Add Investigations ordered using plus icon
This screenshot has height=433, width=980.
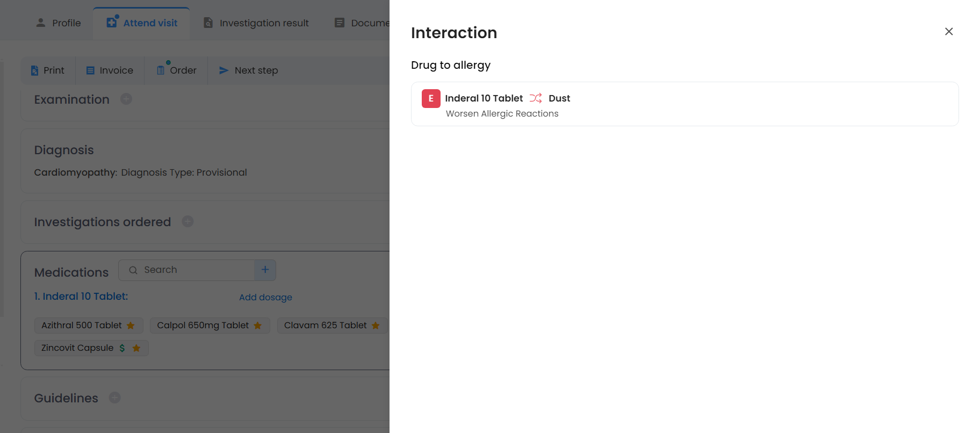(188, 221)
